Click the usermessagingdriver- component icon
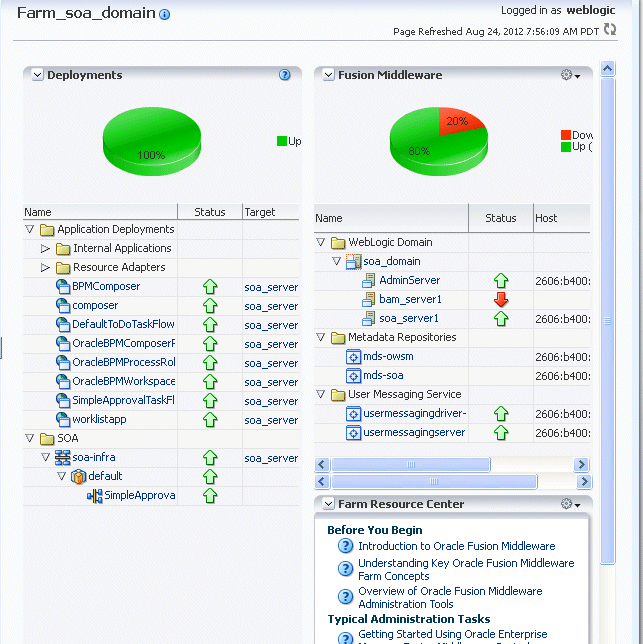 coord(353,414)
